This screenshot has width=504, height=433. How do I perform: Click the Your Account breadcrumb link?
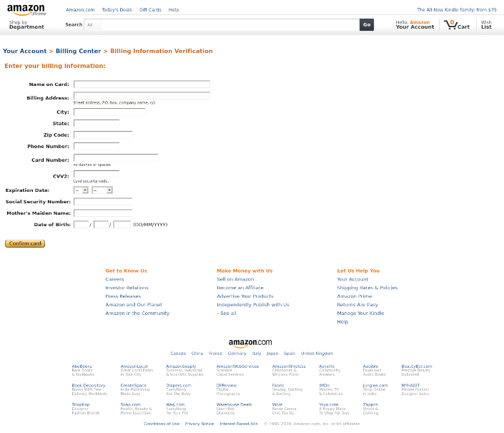(x=24, y=52)
